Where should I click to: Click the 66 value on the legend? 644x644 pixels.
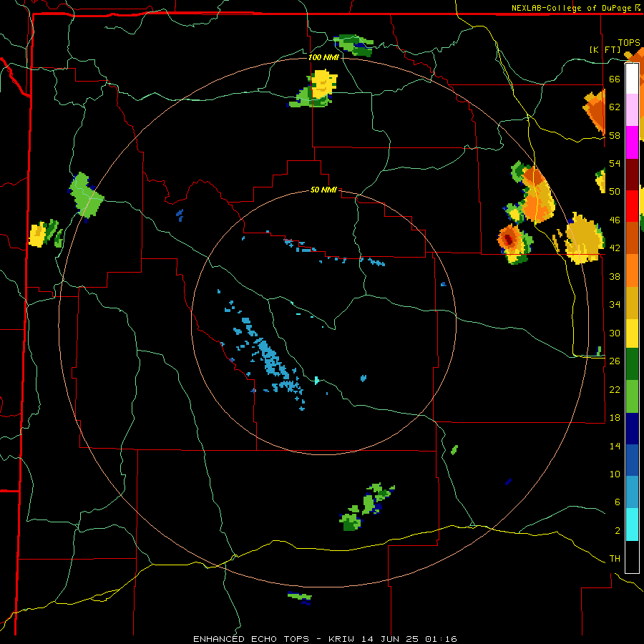(615, 79)
